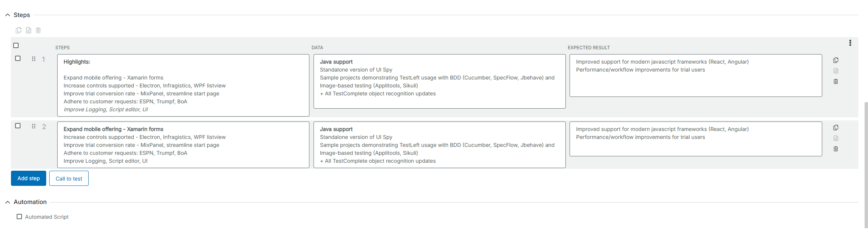Screen dimensions: 868x229
Task: Select all steps with header checkbox
Action: click(x=16, y=45)
